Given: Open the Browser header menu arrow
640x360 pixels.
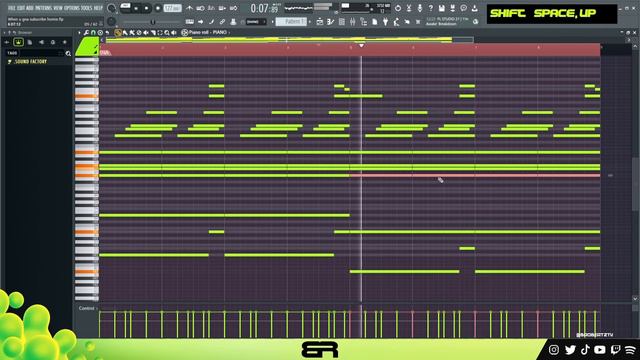Looking at the screenshot, I should [4, 33].
